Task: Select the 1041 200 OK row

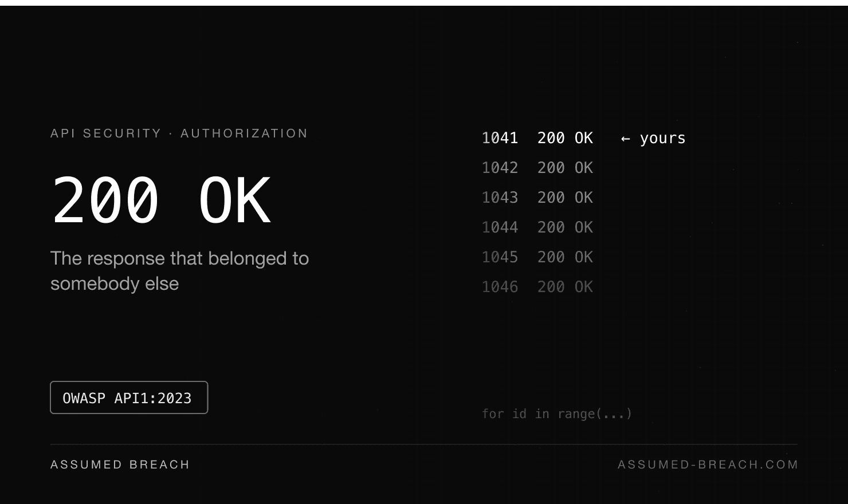Action: coord(583,138)
